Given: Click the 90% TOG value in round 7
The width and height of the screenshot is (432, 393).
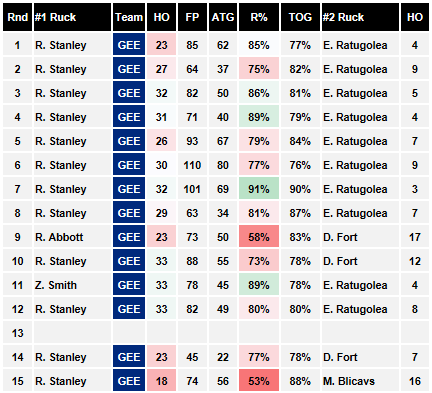Looking at the screenshot, I should [x=300, y=189].
